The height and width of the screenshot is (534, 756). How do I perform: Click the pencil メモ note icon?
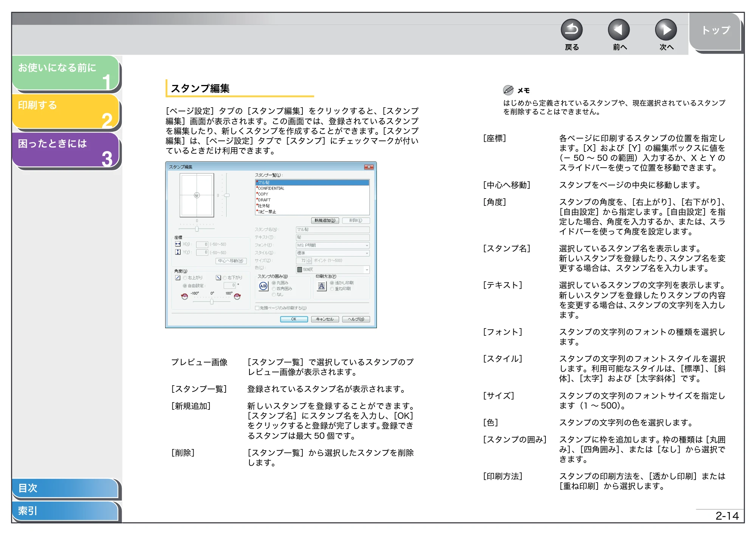coord(508,90)
